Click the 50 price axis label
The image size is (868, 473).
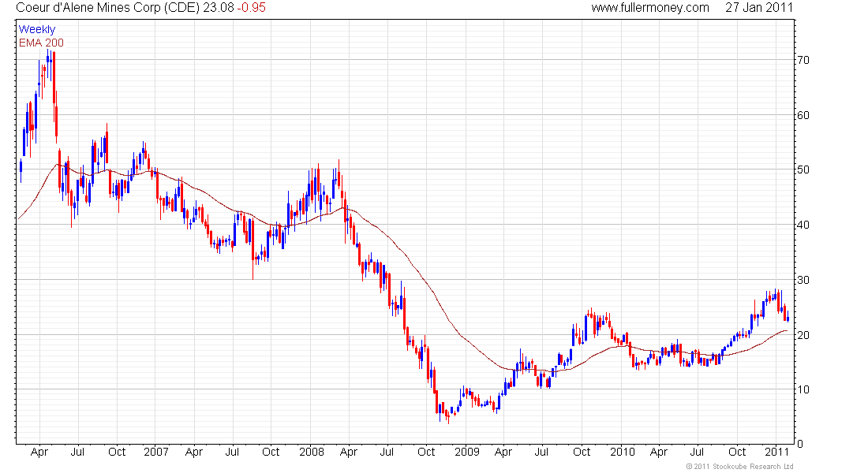click(x=803, y=169)
